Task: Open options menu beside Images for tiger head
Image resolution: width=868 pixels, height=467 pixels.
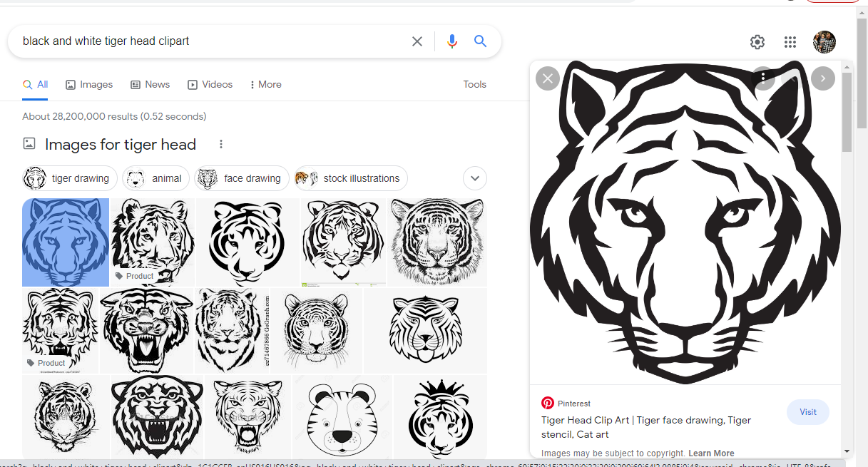Action: coord(221,143)
